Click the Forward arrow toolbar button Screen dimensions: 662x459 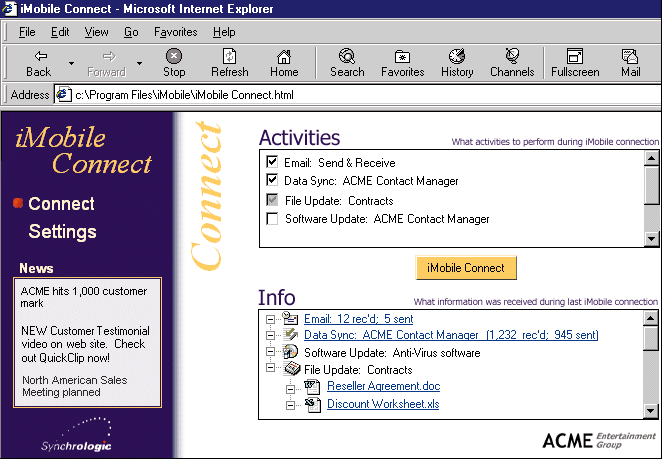click(106, 63)
